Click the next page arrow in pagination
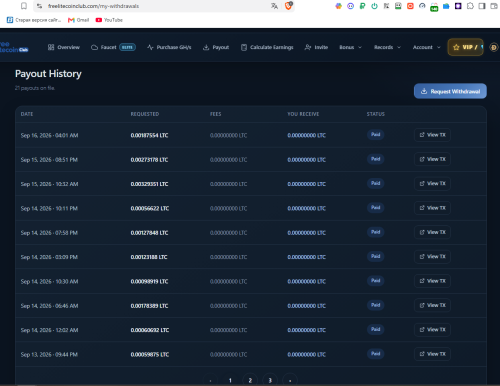500x386 pixels. click(x=290, y=380)
